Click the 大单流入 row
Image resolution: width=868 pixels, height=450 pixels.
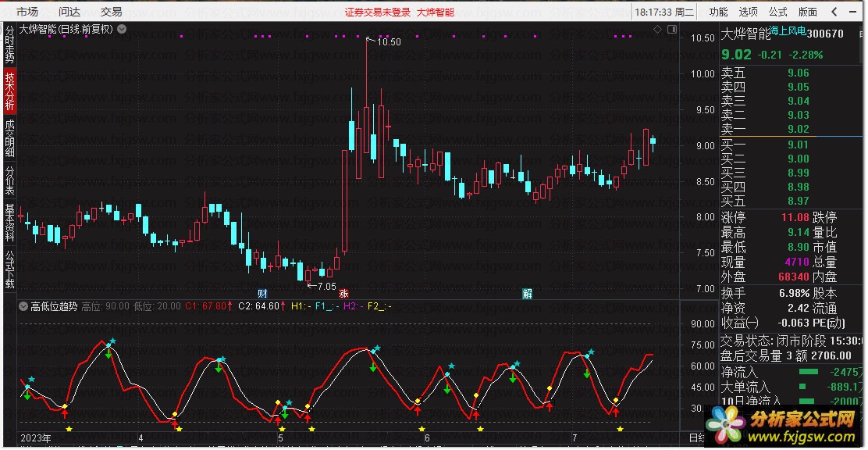click(792, 387)
